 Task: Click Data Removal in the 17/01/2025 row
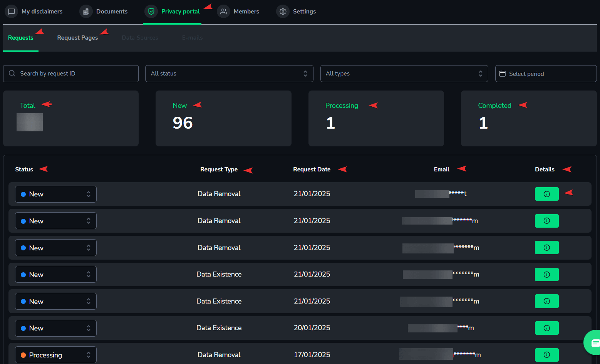click(219, 355)
